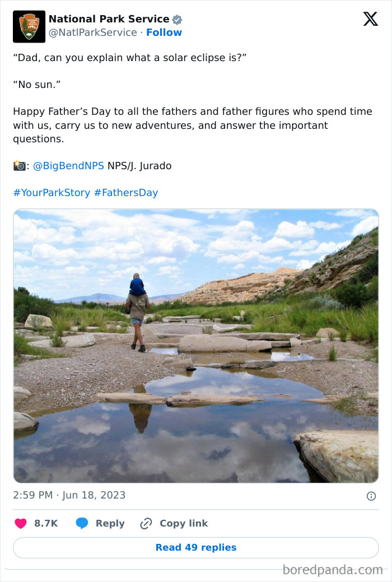The height and width of the screenshot is (582, 392).
Task: Open the info icon near the timestamp
Action: coord(371,496)
